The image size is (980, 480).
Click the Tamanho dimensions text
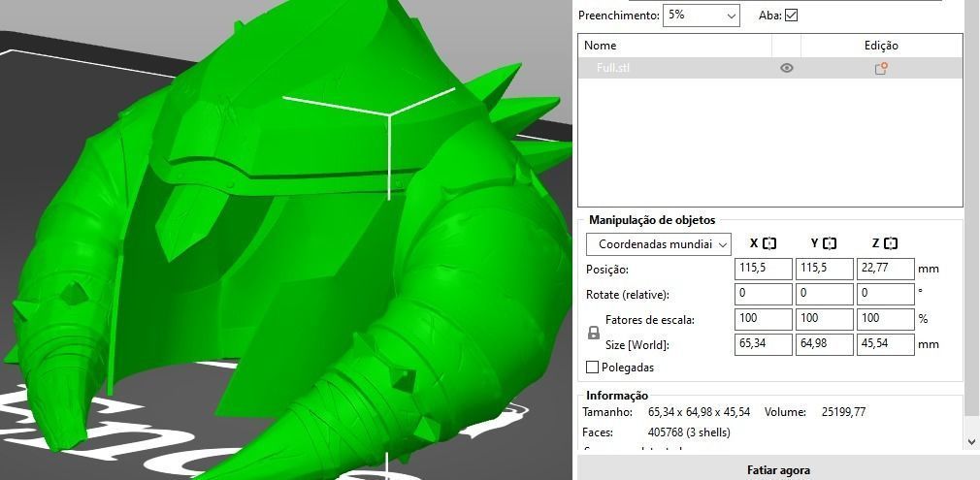699,412
